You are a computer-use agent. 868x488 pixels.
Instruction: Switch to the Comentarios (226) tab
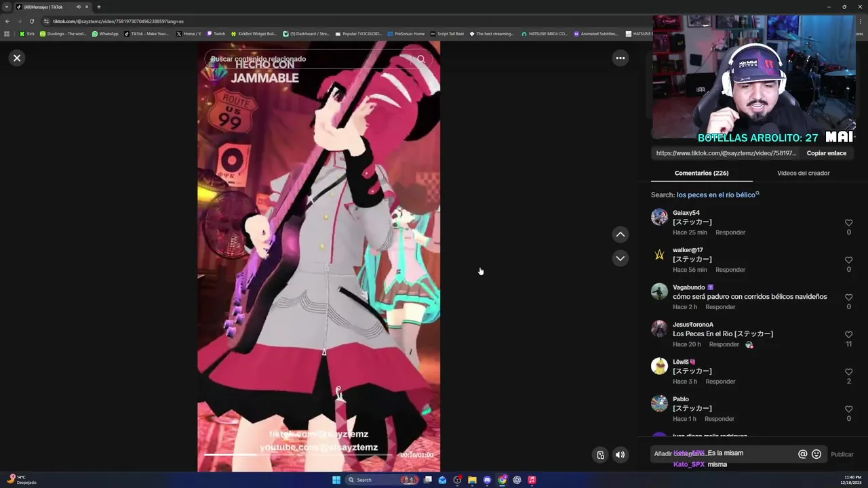click(x=701, y=173)
